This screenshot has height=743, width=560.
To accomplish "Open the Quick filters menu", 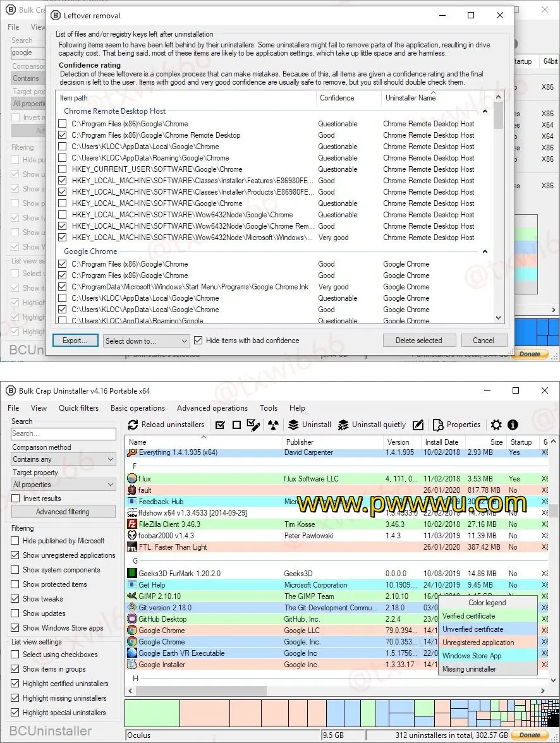I will tap(78, 408).
